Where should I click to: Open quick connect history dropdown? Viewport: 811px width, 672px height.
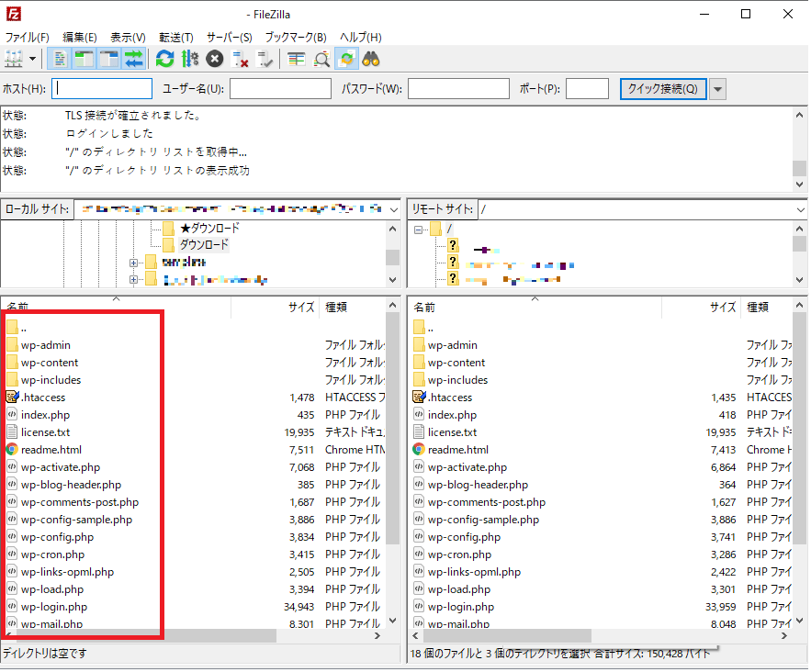coord(718,89)
